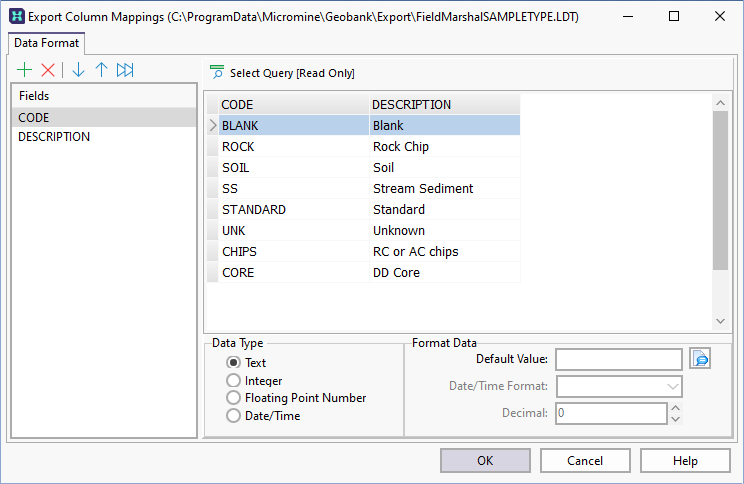Click the application icon in title bar
This screenshot has width=744, height=484.
pos(17,17)
